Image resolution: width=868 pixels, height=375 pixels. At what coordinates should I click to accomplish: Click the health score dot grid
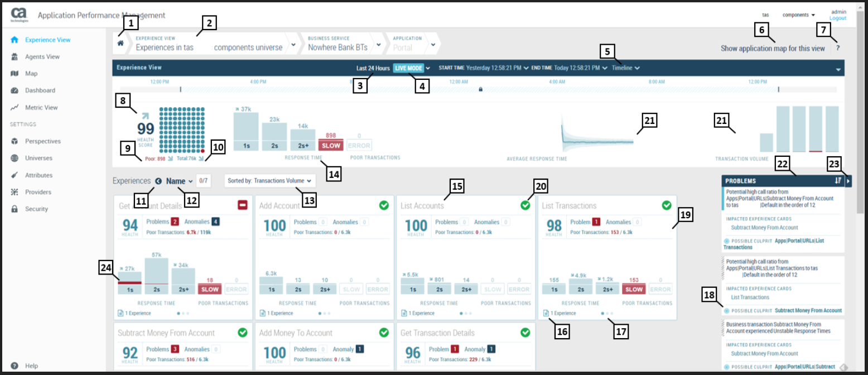click(182, 130)
